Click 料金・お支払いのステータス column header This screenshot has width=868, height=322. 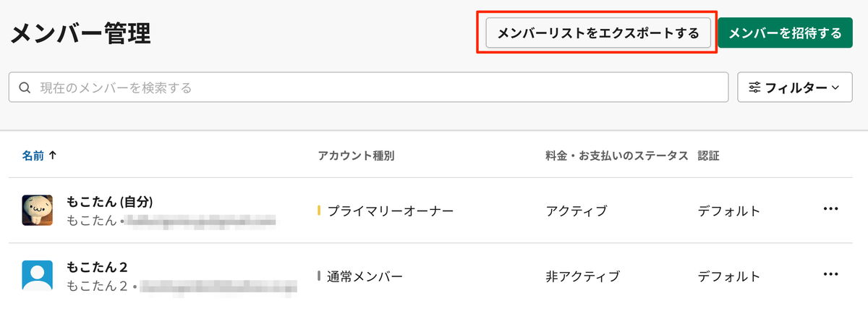[x=616, y=156]
